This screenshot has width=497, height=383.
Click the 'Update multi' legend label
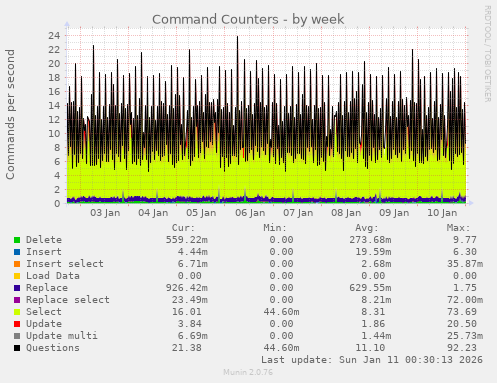tap(62, 336)
